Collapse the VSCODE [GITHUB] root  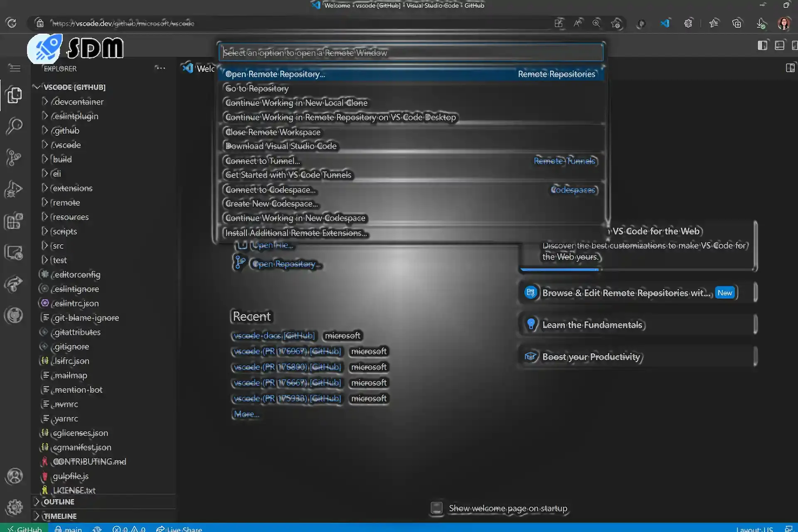point(74,87)
